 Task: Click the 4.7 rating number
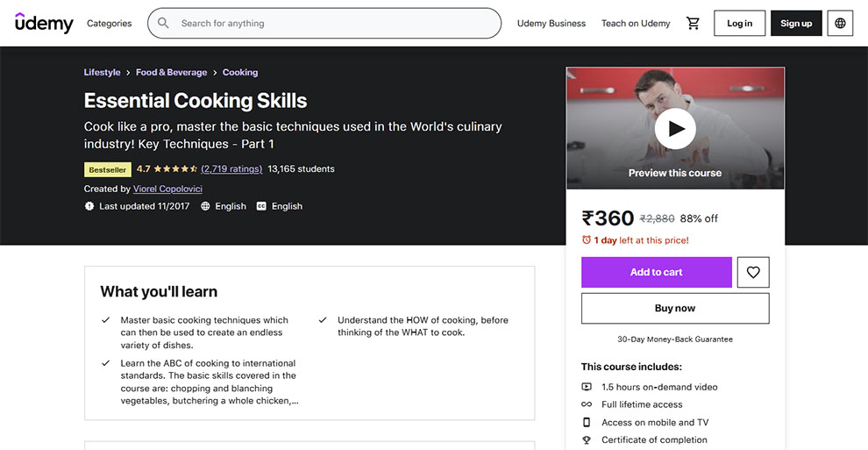144,168
